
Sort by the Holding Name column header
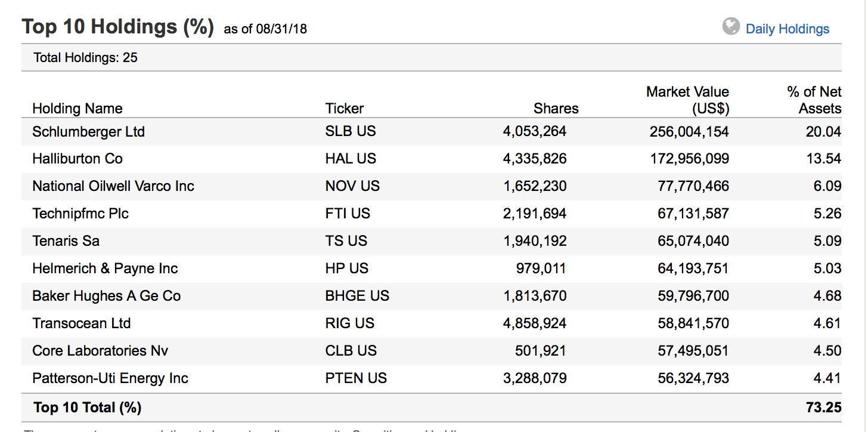[77, 109]
